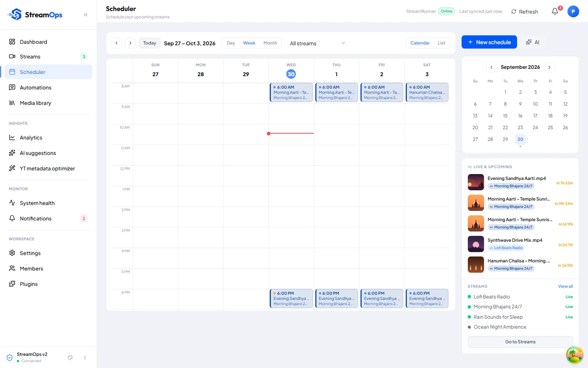
Task: Open Saturday 6:00 AM Hanuman Chalisa event
Action: coord(427,93)
